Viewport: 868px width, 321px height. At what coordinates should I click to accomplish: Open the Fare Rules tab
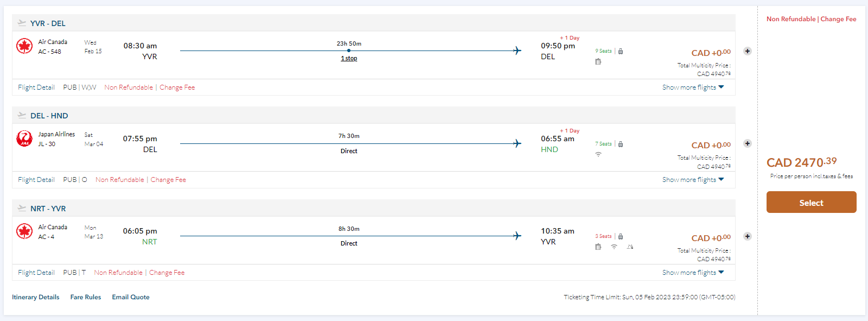pos(86,297)
